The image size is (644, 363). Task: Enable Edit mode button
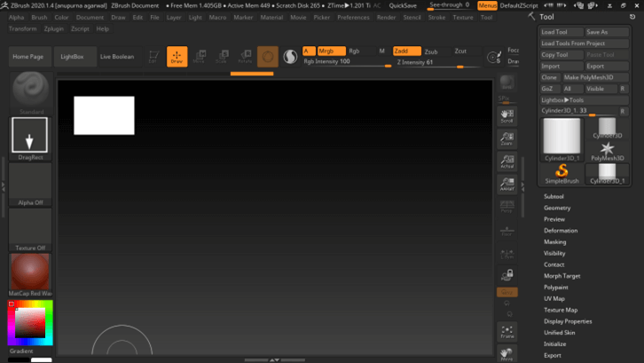point(153,56)
